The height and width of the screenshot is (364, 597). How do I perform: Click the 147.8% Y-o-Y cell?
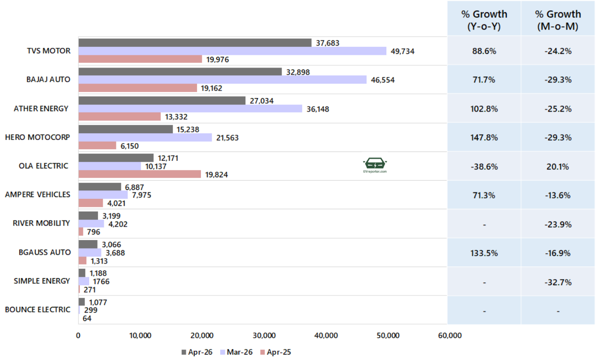484,137
